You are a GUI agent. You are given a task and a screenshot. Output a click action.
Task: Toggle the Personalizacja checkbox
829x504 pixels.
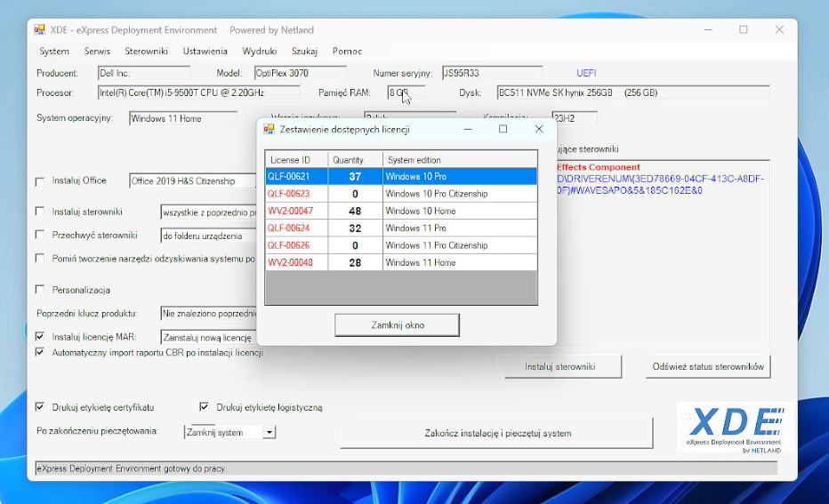click(x=39, y=290)
